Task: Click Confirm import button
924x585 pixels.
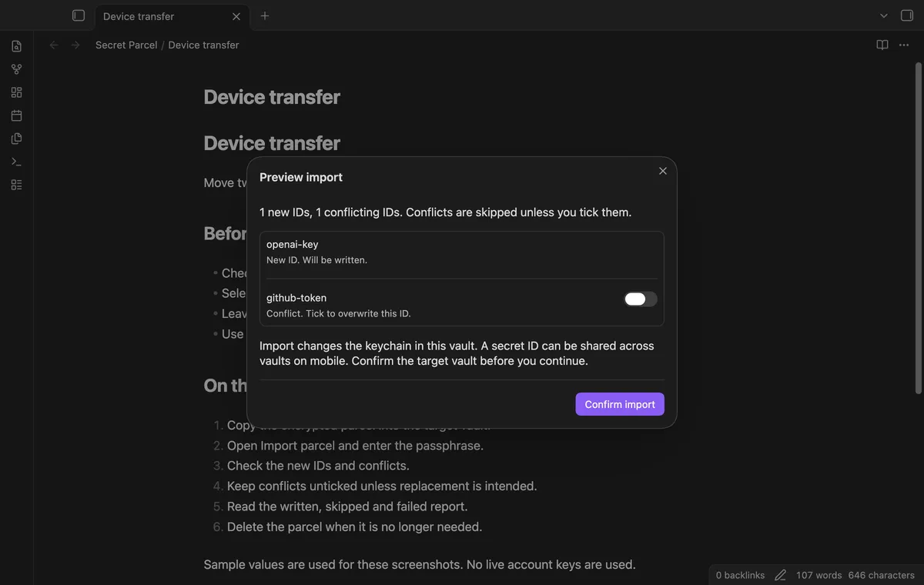Action: [x=620, y=404]
